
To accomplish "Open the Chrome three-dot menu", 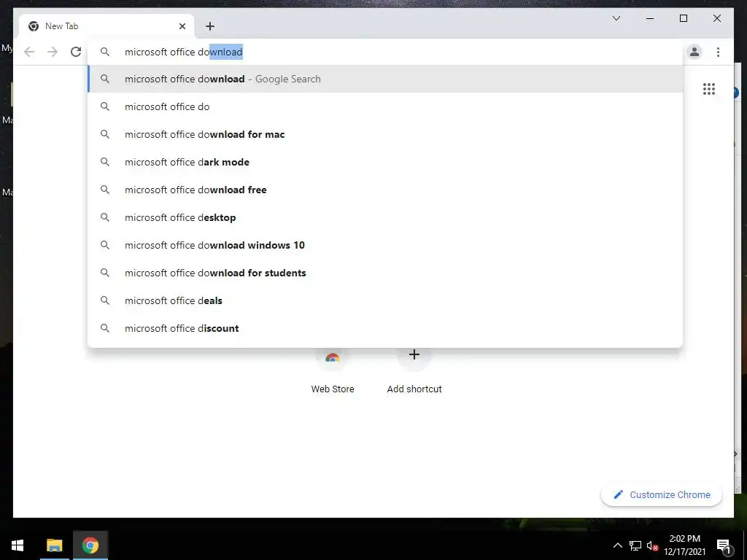I will click(x=718, y=52).
